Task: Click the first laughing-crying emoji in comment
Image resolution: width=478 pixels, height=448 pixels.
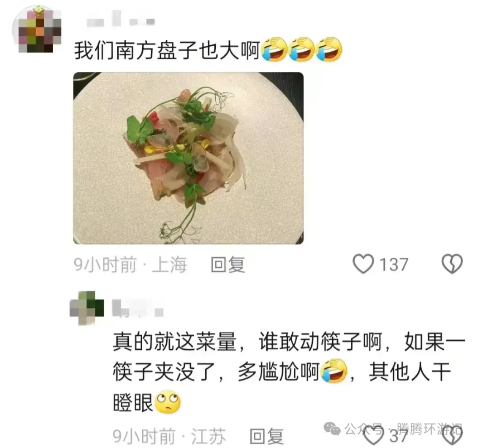Action: pos(274,50)
